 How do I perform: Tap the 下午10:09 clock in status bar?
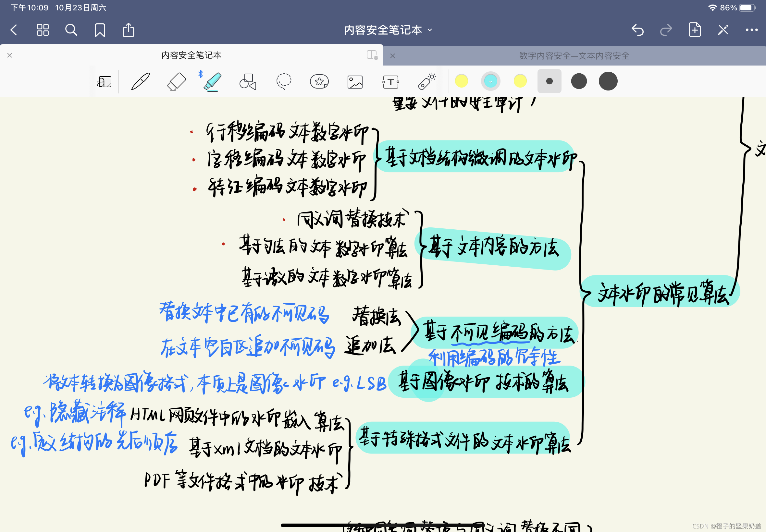pos(29,8)
